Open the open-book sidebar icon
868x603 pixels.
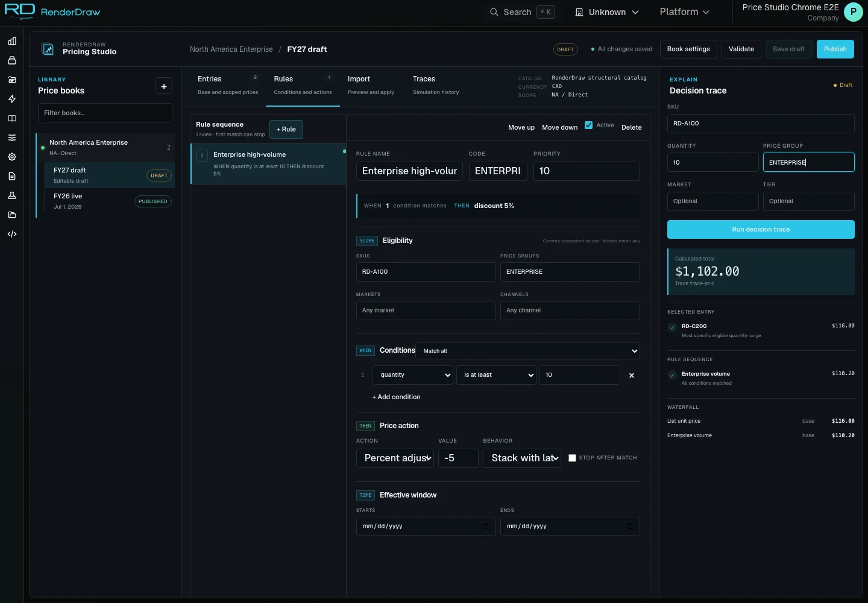click(12, 118)
